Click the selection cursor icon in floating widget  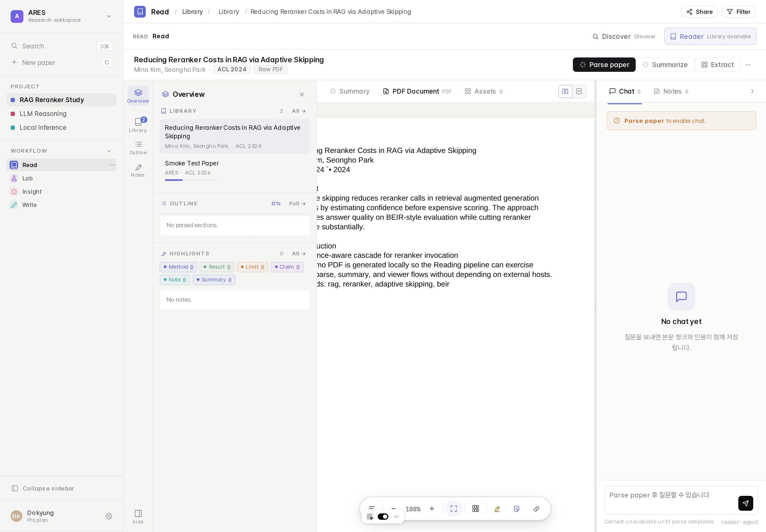[370, 517]
